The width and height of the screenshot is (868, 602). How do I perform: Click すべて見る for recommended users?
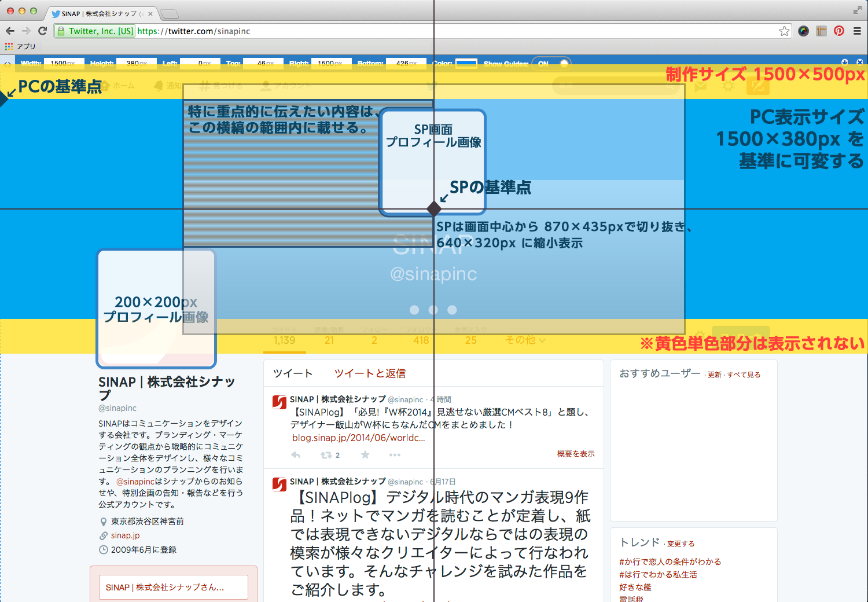744,375
